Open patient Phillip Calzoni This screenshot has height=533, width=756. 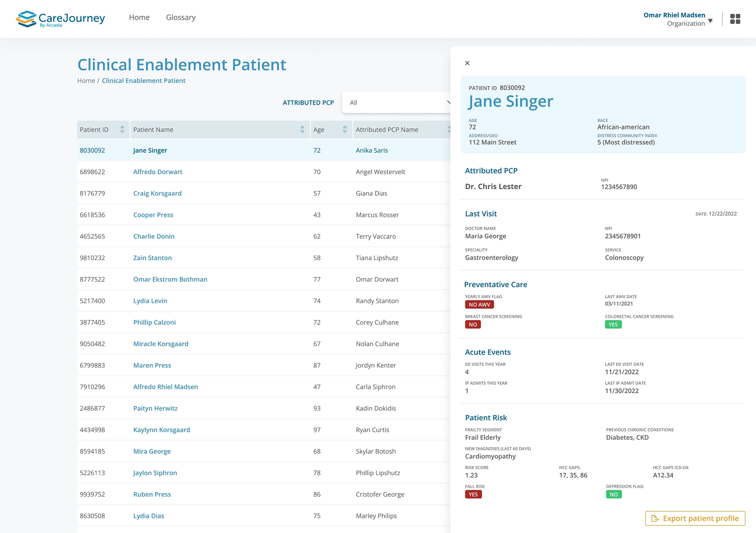pyautogui.click(x=155, y=322)
